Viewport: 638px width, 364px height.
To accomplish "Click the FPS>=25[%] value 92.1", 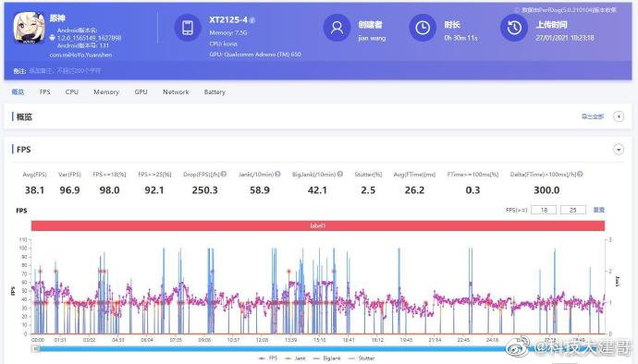I will tap(154, 190).
